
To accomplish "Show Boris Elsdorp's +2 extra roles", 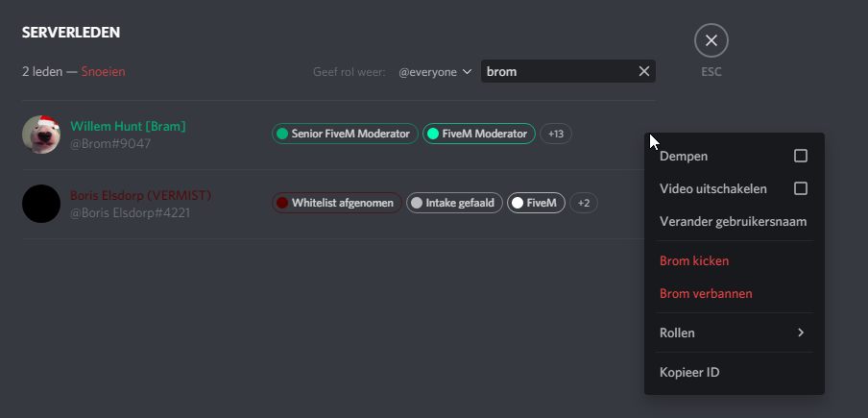I will tap(584, 204).
